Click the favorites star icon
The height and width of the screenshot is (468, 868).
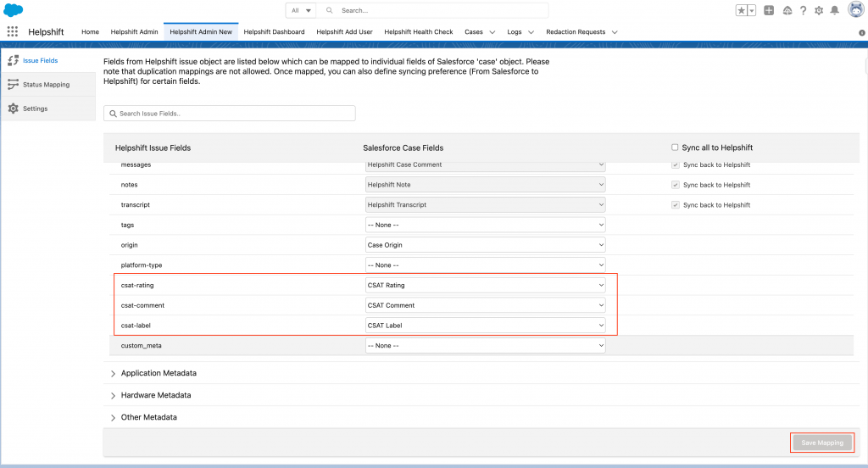pyautogui.click(x=741, y=10)
